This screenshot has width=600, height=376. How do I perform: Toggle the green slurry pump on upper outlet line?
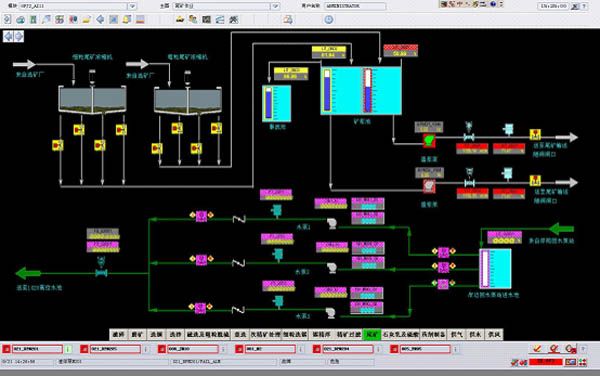[x=429, y=141]
